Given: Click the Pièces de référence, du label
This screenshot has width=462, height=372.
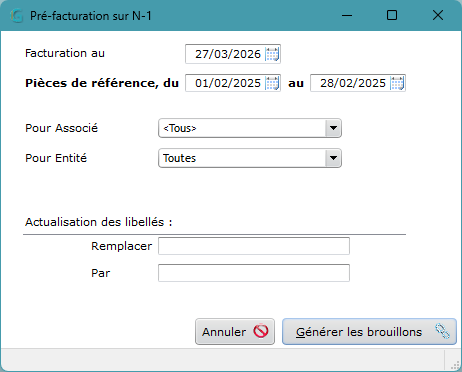Looking at the screenshot, I should [x=102, y=83].
